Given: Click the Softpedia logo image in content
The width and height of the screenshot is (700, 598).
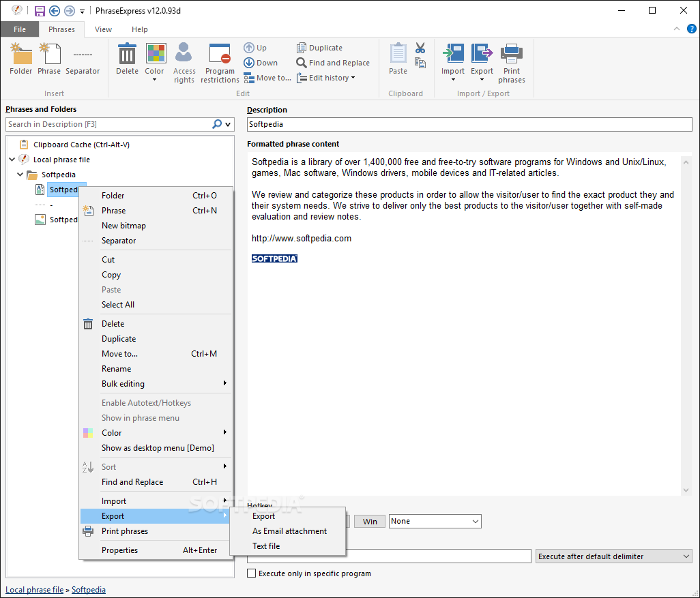Looking at the screenshot, I should (274, 258).
